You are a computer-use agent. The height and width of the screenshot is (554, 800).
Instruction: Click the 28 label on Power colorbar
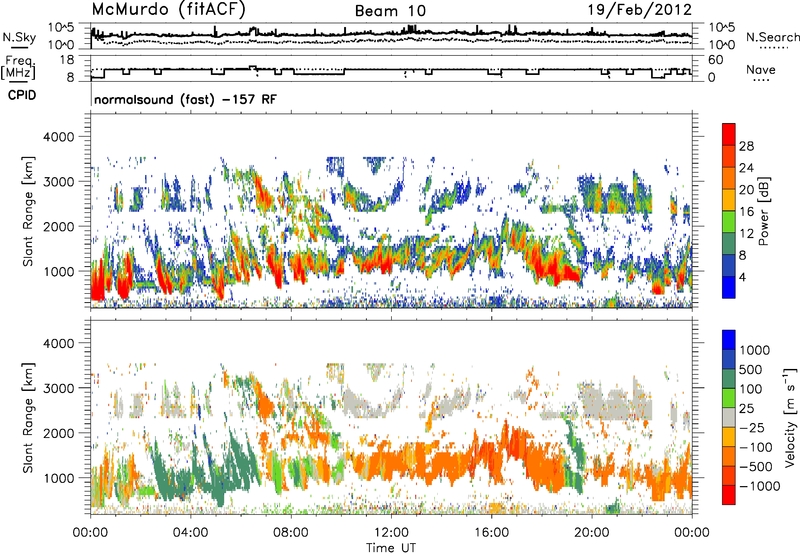click(746, 146)
